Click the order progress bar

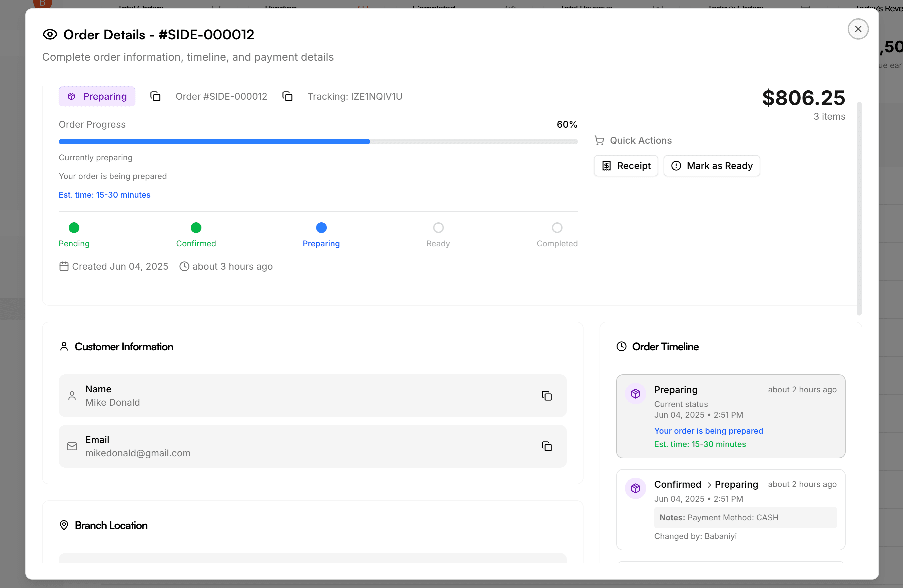coord(318,141)
